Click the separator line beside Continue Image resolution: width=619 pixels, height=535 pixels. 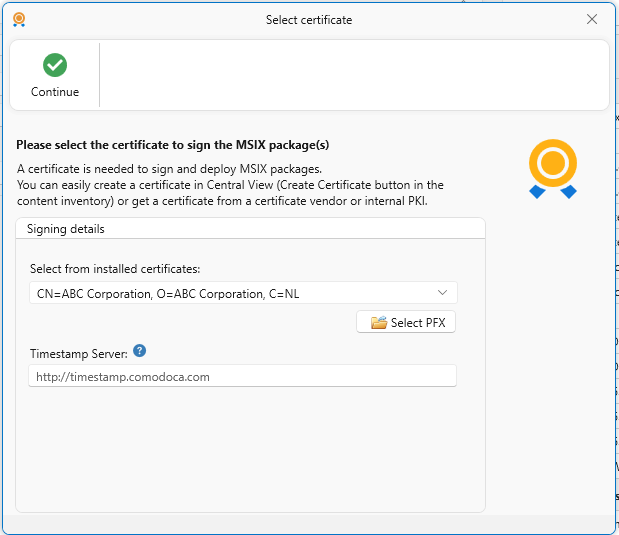(100, 75)
